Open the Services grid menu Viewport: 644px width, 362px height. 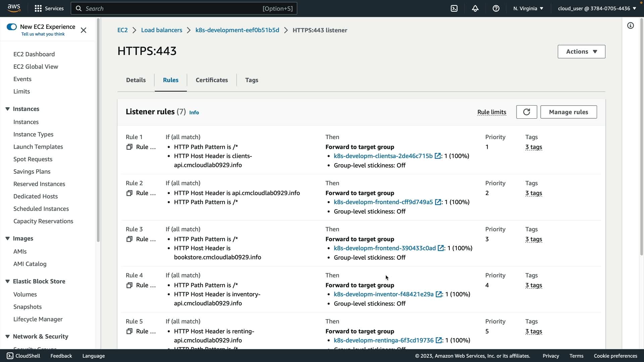point(38,8)
